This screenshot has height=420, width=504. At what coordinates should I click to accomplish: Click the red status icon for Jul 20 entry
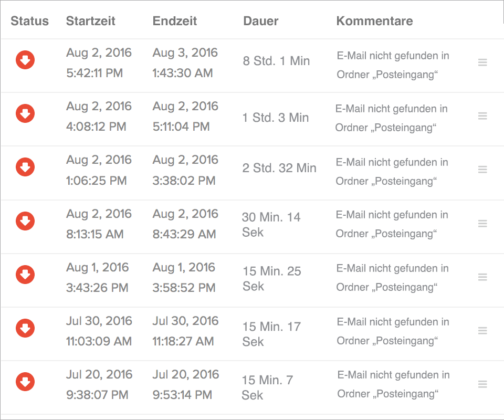[25, 382]
